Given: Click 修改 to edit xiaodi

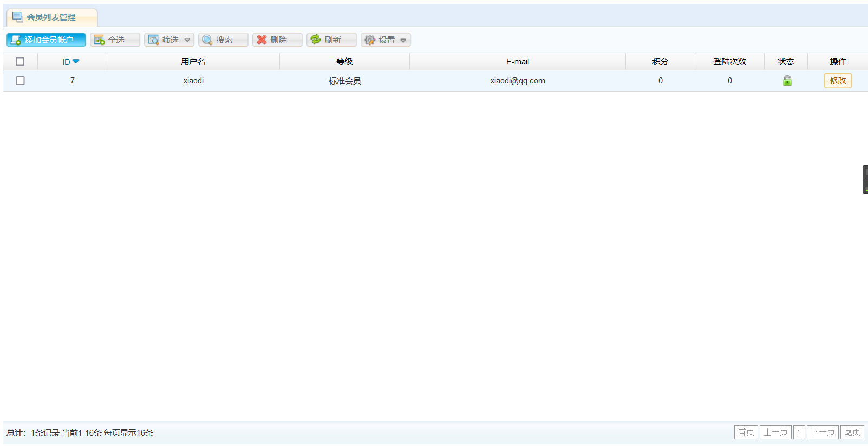Looking at the screenshot, I should point(838,81).
